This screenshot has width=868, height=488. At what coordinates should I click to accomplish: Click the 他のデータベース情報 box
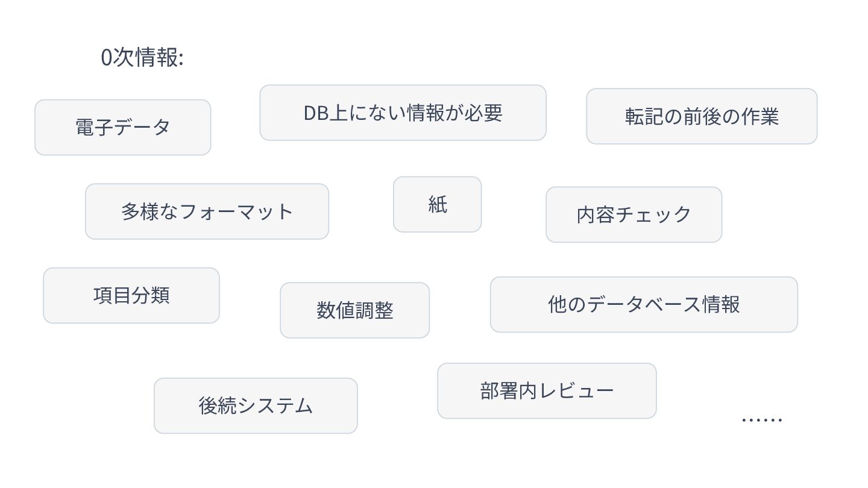click(644, 304)
